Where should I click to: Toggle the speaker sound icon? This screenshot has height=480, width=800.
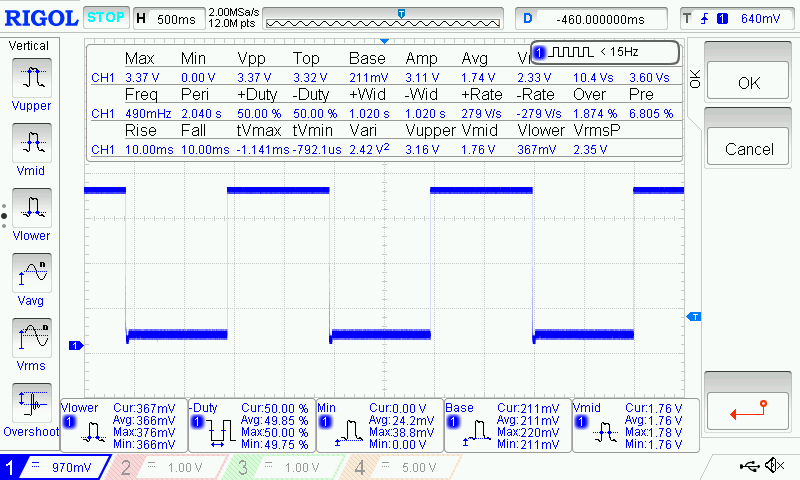click(x=773, y=466)
